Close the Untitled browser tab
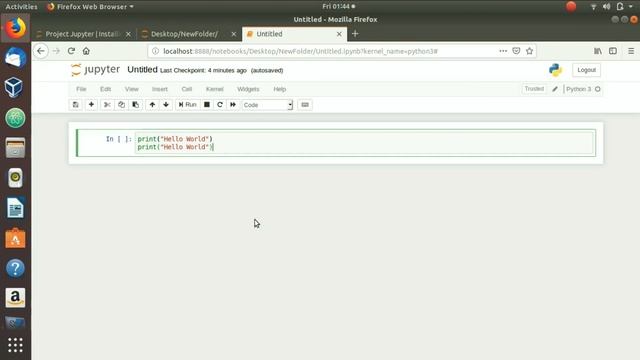 [x=339, y=34]
